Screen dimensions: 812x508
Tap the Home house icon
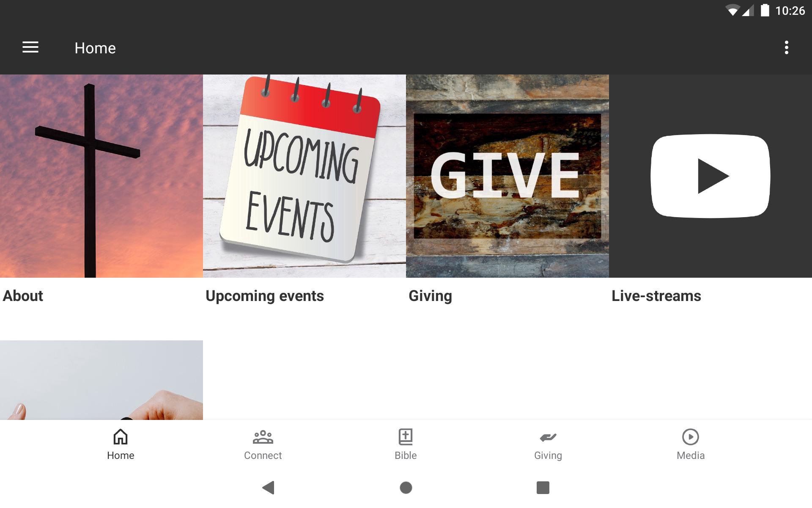(x=121, y=436)
